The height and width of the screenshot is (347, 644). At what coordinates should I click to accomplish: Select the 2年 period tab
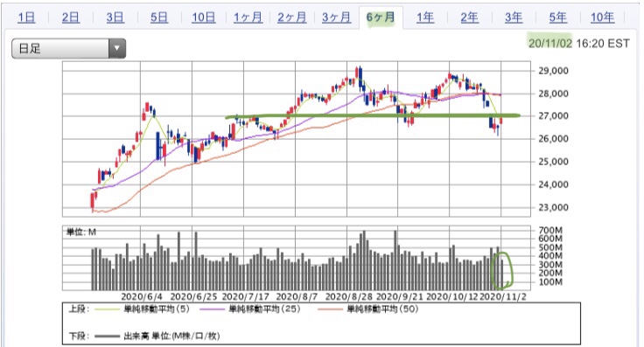(x=469, y=17)
